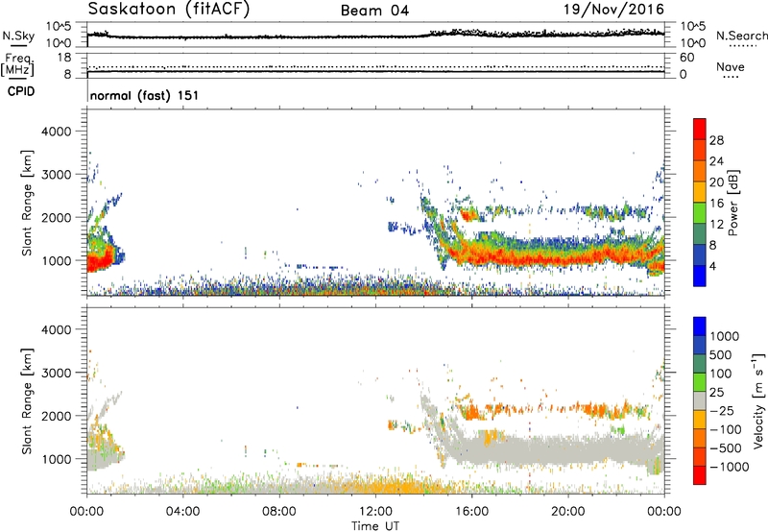Click the "16:00" time axis label

click(471, 512)
